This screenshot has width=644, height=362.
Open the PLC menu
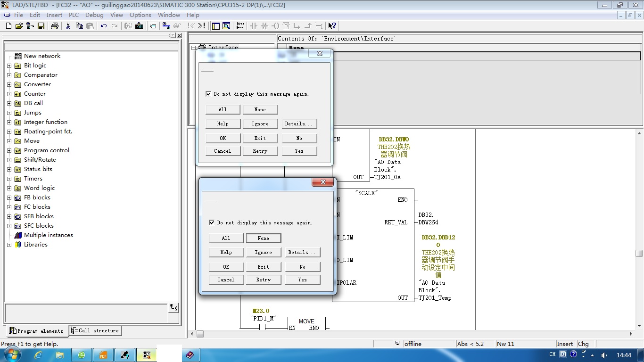(74, 15)
